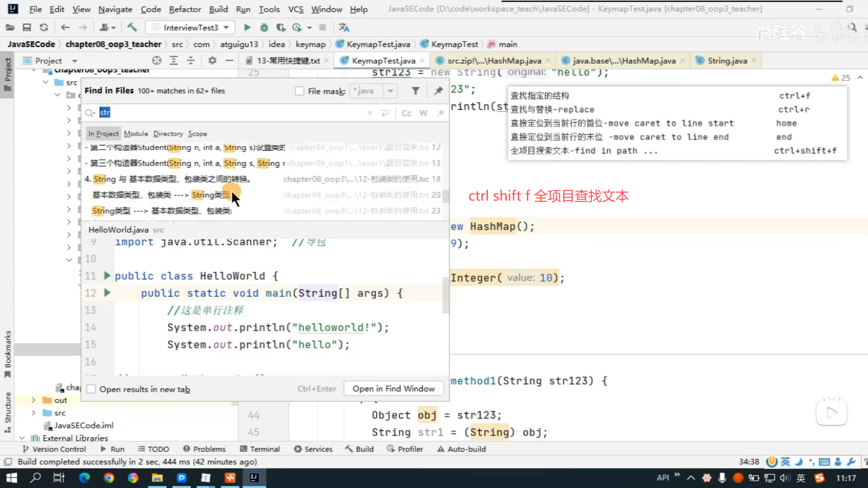The height and width of the screenshot is (488, 868).
Task: Click the Build hammer icon
Action: 132,28
